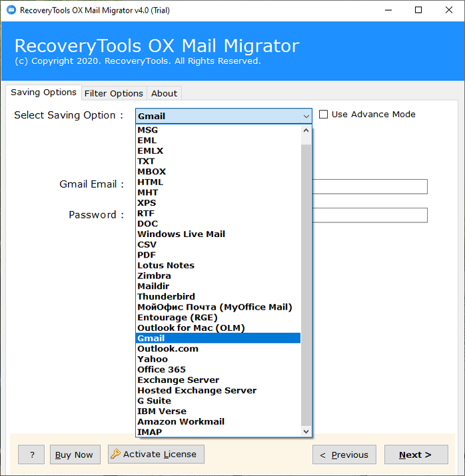This screenshot has height=476, width=465.
Task: Click the dropdown list scrollbar thumb
Action: 306,285
